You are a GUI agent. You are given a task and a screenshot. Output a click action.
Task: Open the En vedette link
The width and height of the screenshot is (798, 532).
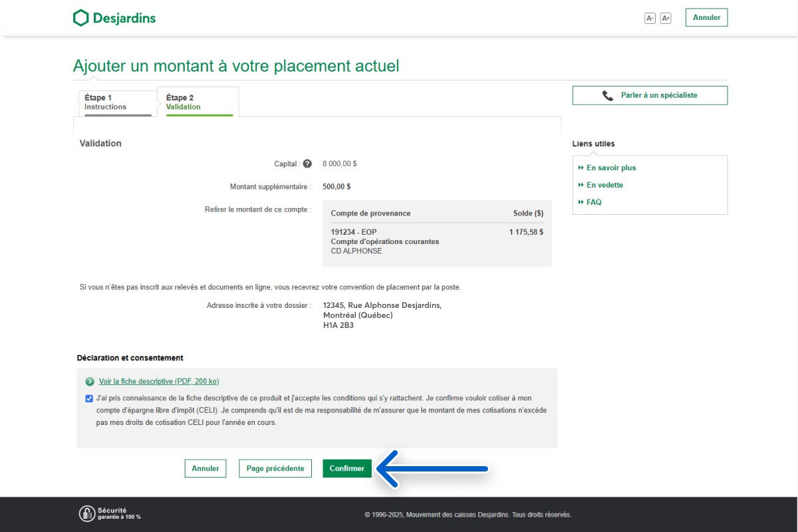[x=604, y=185]
